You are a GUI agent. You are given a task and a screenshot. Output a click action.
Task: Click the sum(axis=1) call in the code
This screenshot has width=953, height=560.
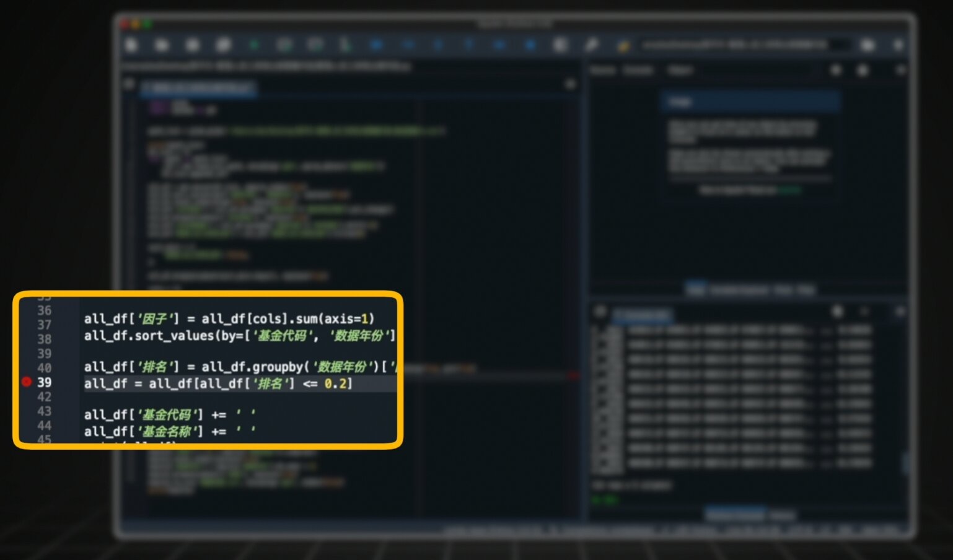[335, 319]
